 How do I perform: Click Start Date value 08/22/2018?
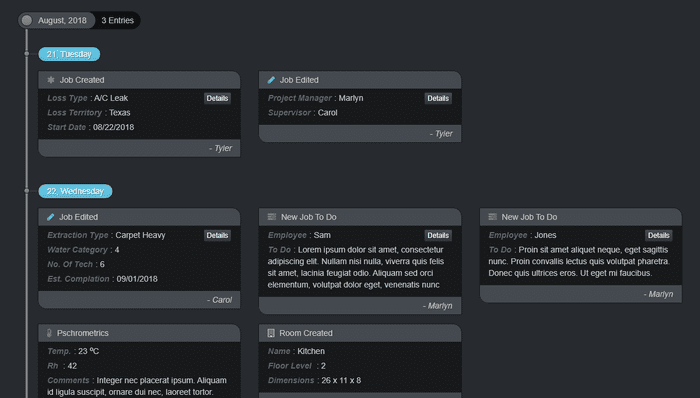[113, 127]
